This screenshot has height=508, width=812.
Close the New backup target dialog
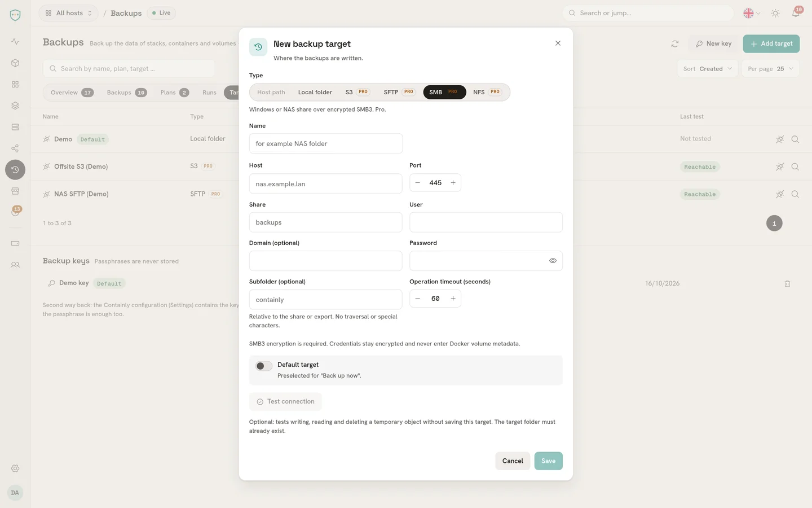click(558, 43)
